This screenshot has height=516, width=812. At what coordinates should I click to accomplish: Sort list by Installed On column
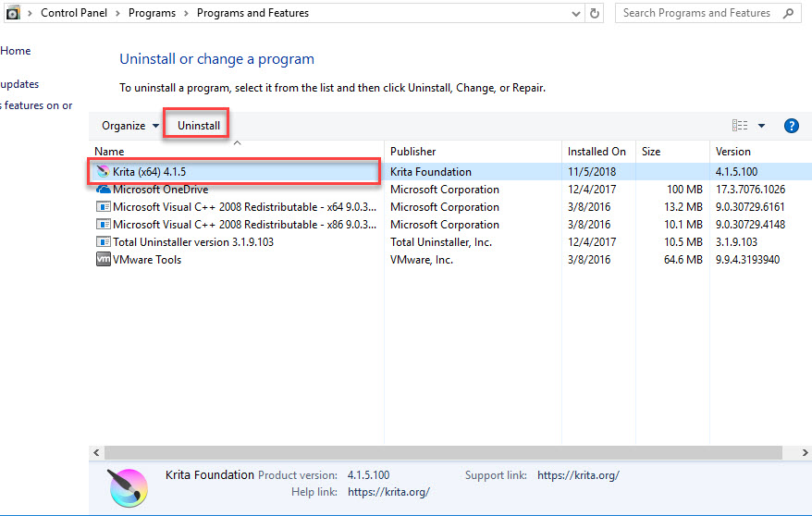(597, 152)
